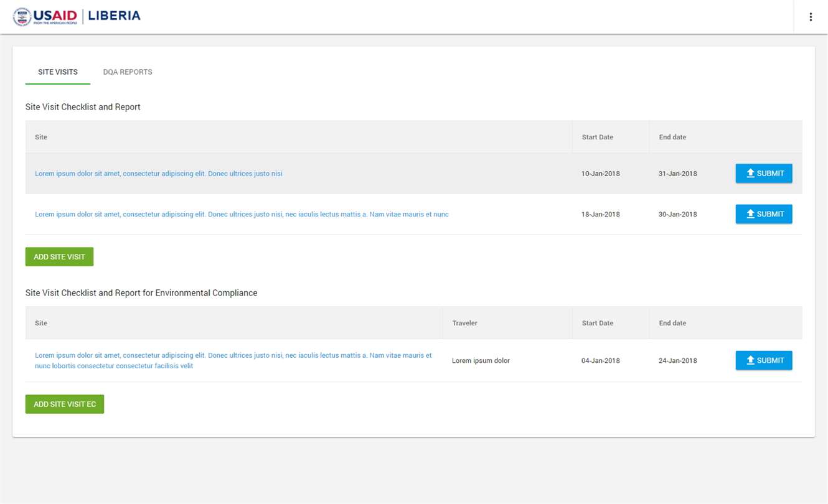Screen dimensions: 828x504
Task: Open site link ending "vitae mauris et nunc"
Action: coord(242,214)
